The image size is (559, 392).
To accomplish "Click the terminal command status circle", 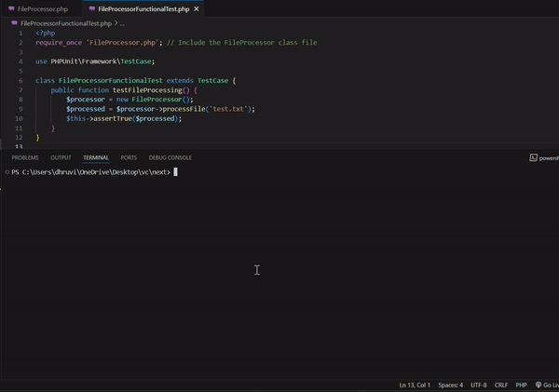I will click(x=7, y=172).
